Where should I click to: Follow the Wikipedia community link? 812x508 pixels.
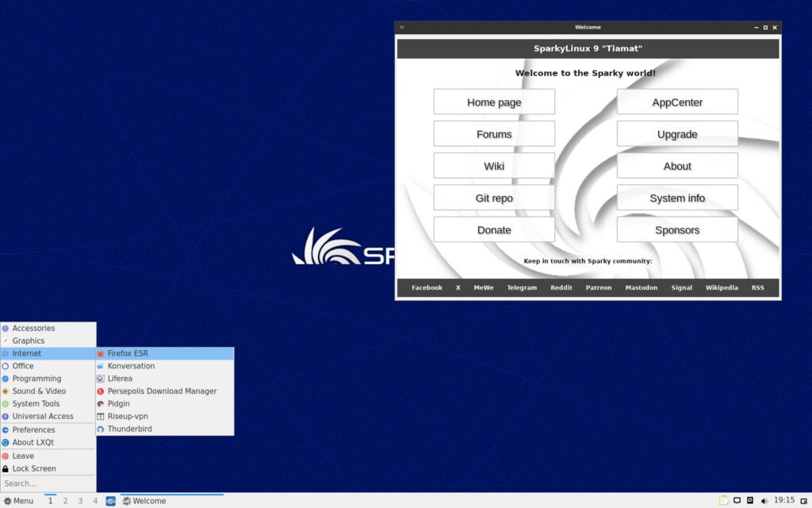722,287
